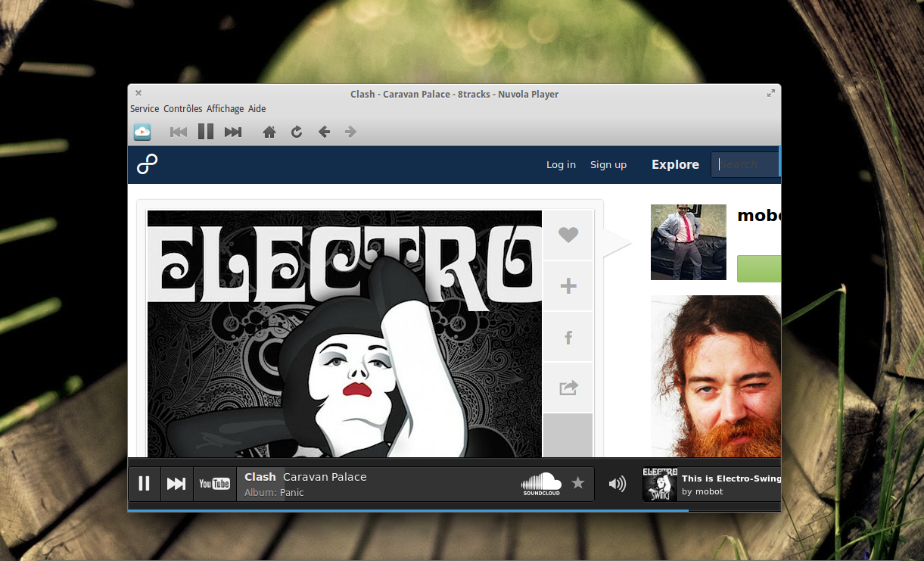
Task: Click the green follow button
Action: 759,269
